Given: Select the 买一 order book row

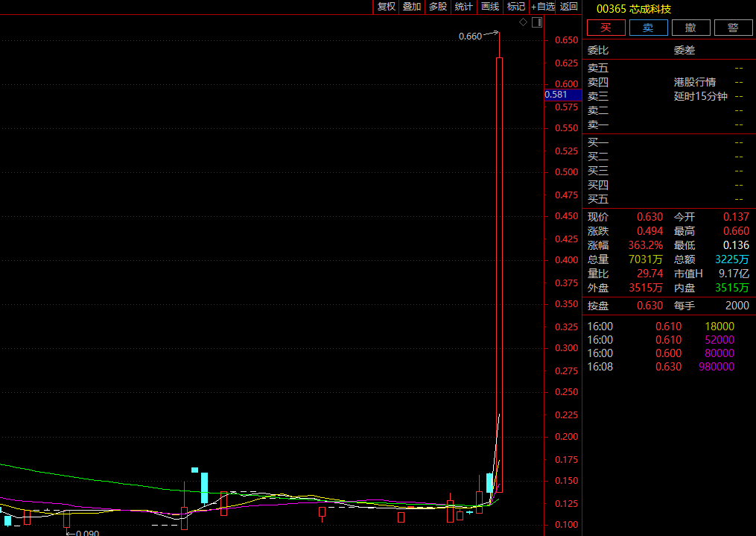Looking at the screenshot, I should 669,143.
